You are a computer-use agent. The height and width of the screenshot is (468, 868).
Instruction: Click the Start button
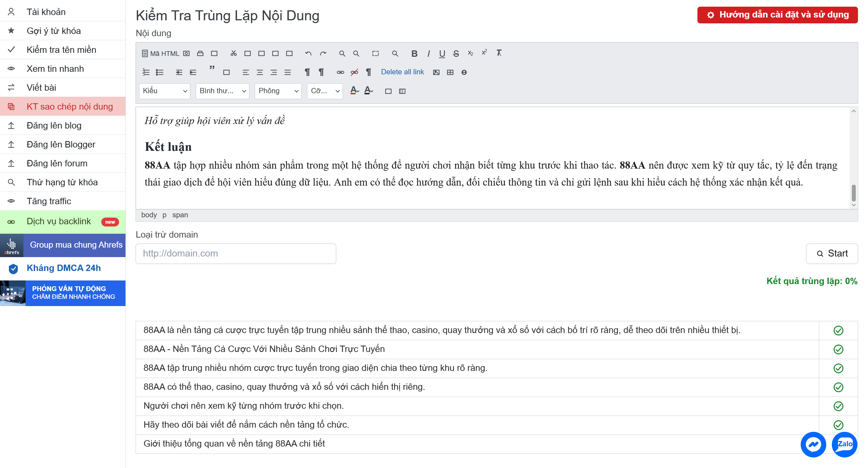832,253
